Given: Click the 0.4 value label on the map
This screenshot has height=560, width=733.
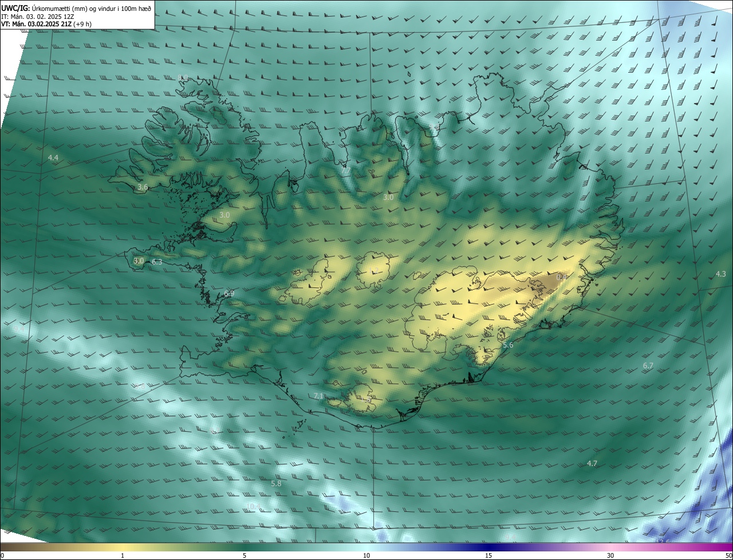Looking at the screenshot, I should [562, 277].
